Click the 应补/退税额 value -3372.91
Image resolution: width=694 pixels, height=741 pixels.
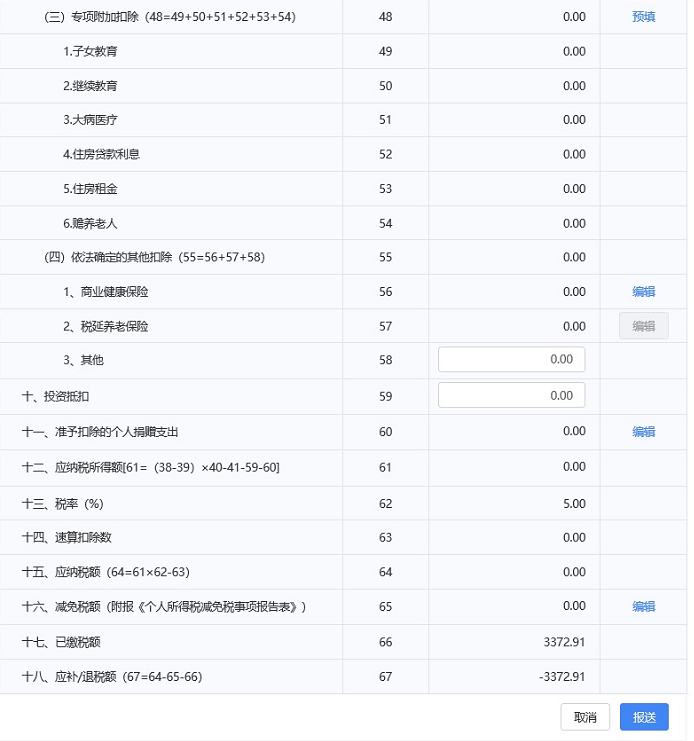(562, 677)
